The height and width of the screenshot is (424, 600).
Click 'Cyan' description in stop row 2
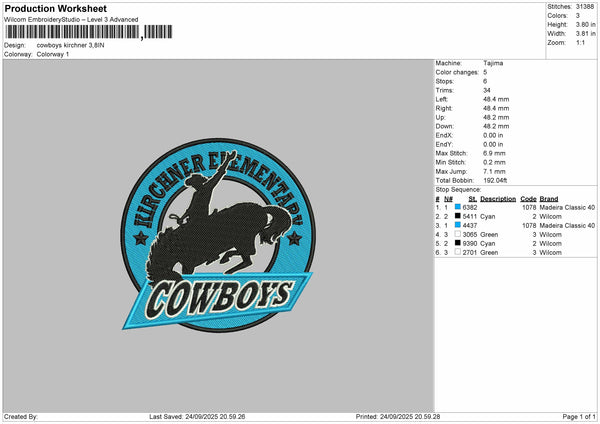[x=488, y=217]
